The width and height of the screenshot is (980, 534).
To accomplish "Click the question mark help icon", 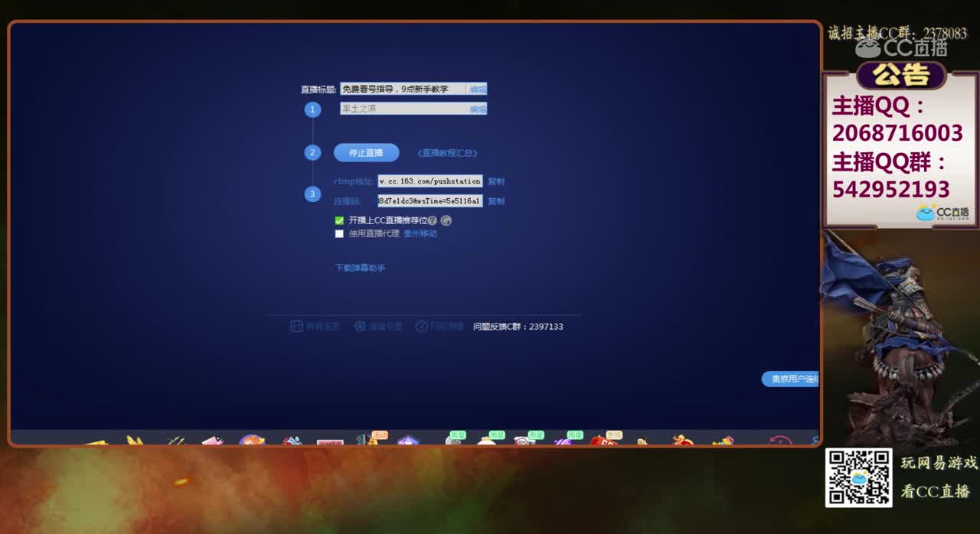I will coord(433,220).
